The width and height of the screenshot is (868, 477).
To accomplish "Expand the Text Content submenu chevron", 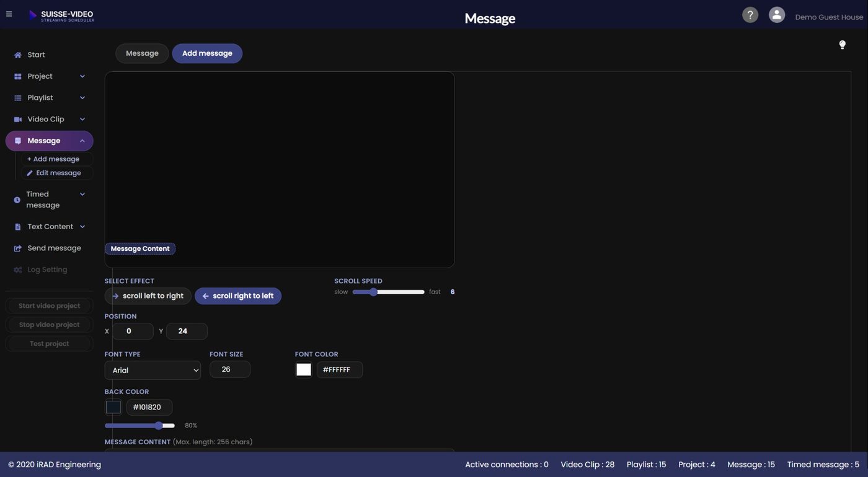I will (x=82, y=227).
